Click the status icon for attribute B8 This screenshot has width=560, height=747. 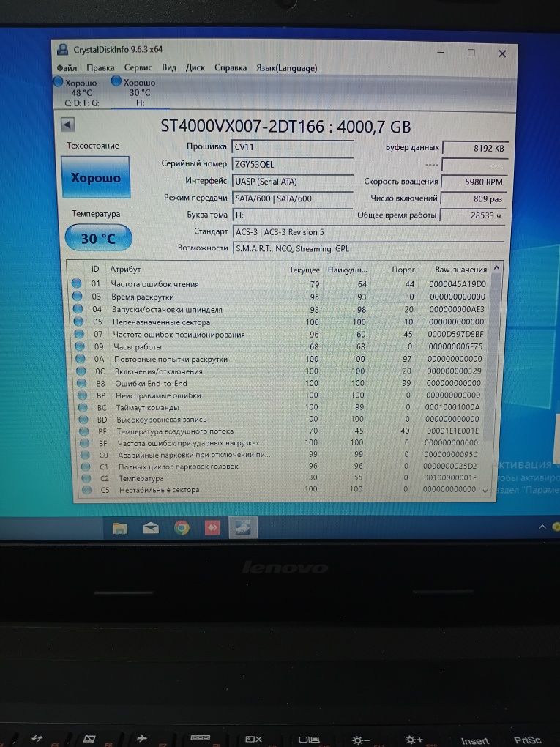[x=82, y=383]
